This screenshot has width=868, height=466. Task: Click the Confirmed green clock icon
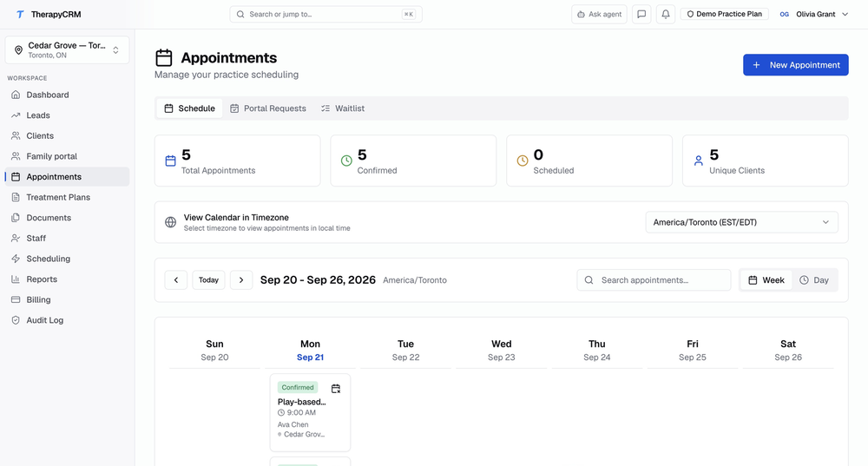tap(346, 161)
